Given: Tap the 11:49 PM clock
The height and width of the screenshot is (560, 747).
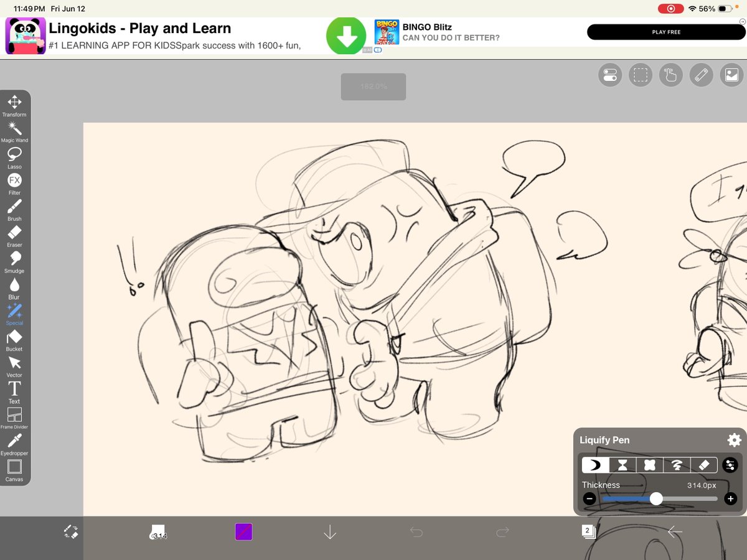Looking at the screenshot, I should click(x=29, y=9).
